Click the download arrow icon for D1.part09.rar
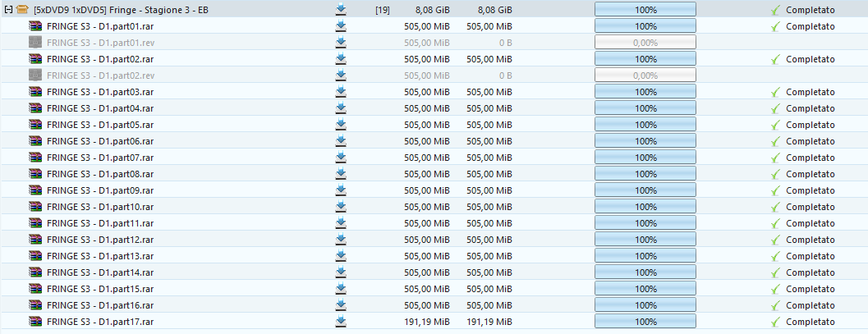868x334 pixels. pyautogui.click(x=341, y=190)
